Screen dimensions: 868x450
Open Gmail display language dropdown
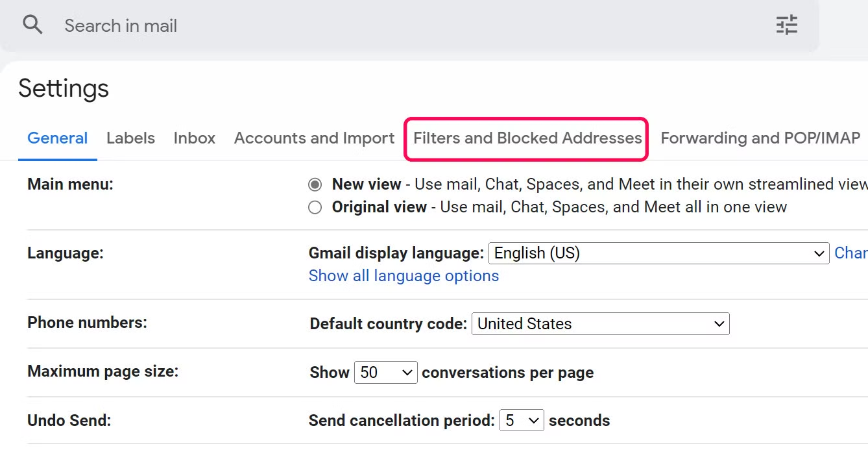tap(658, 253)
